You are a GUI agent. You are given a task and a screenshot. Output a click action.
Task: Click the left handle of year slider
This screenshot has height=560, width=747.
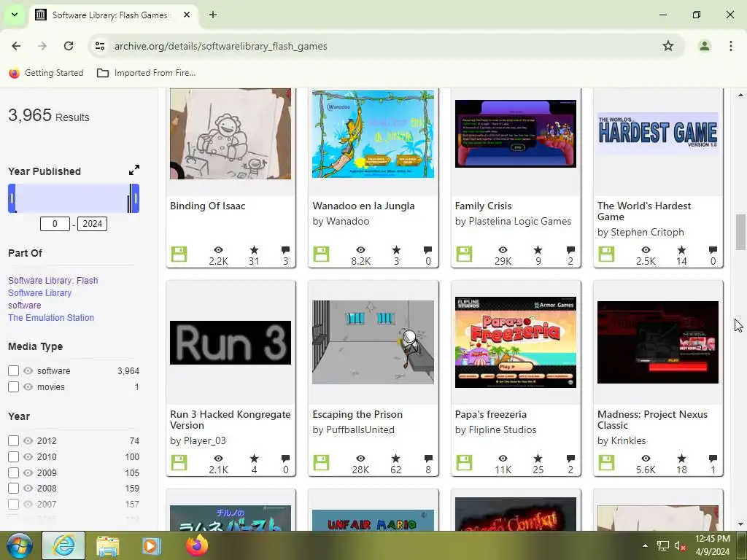pyautogui.click(x=12, y=198)
